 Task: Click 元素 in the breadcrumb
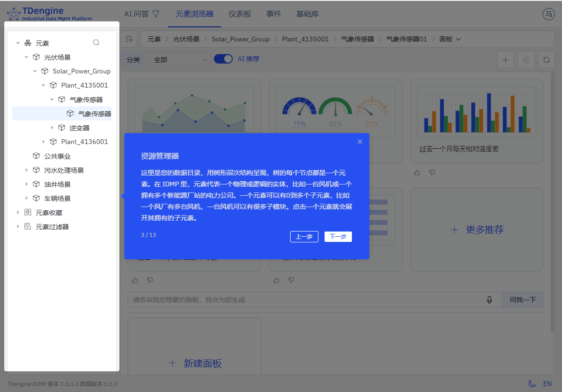coord(154,39)
